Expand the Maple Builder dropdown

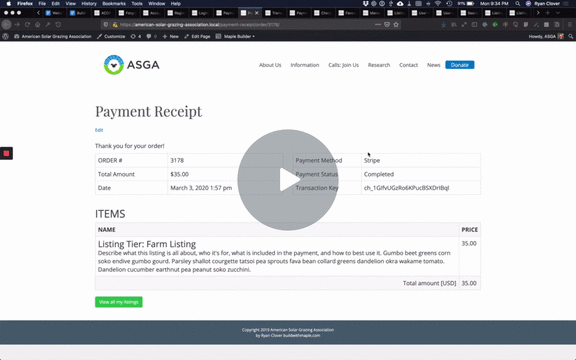pos(235,36)
